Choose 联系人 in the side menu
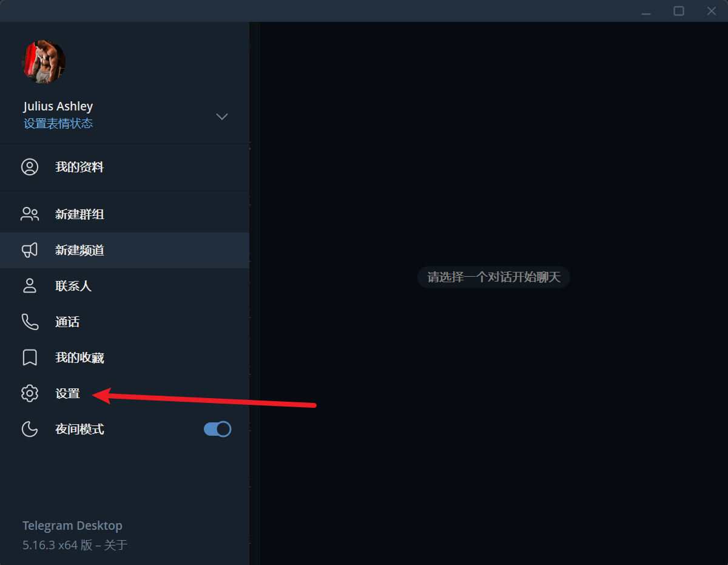 coord(124,286)
